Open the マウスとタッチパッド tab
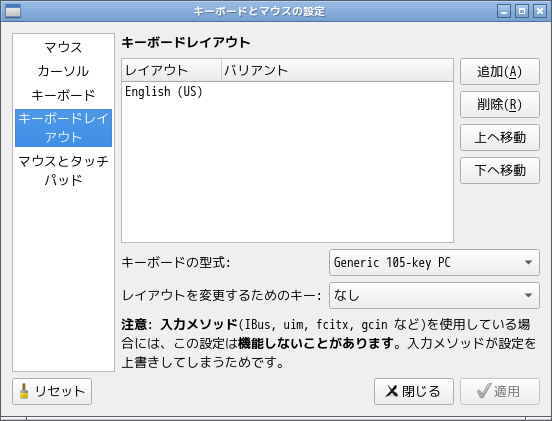The image size is (552, 421). [63, 171]
